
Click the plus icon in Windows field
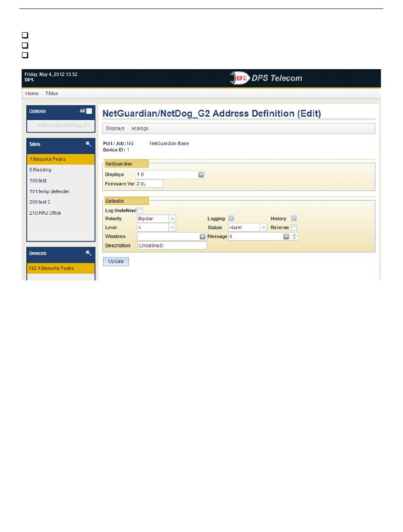(x=202, y=236)
